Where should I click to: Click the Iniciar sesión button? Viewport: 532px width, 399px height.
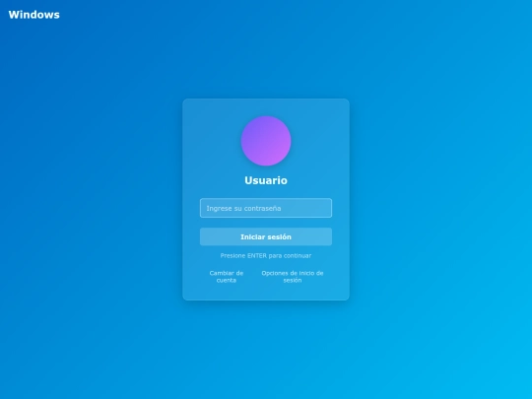[x=266, y=236]
